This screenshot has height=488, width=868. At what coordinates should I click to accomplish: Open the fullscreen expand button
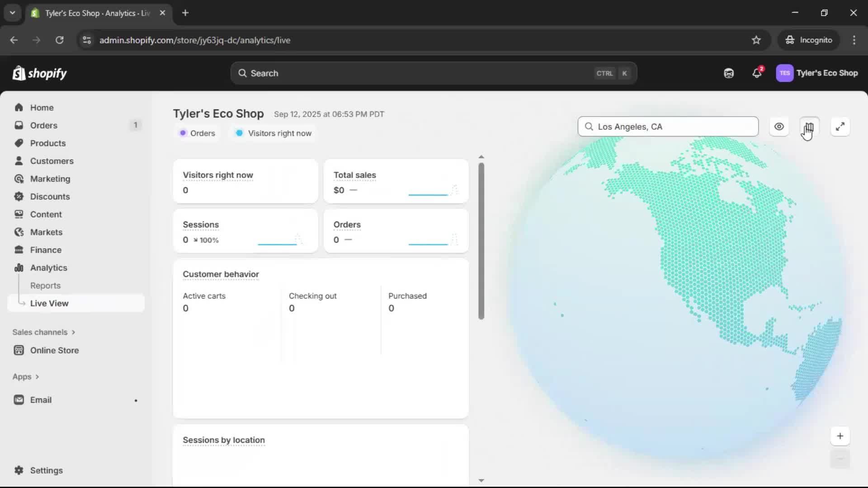(x=840, y=127)
